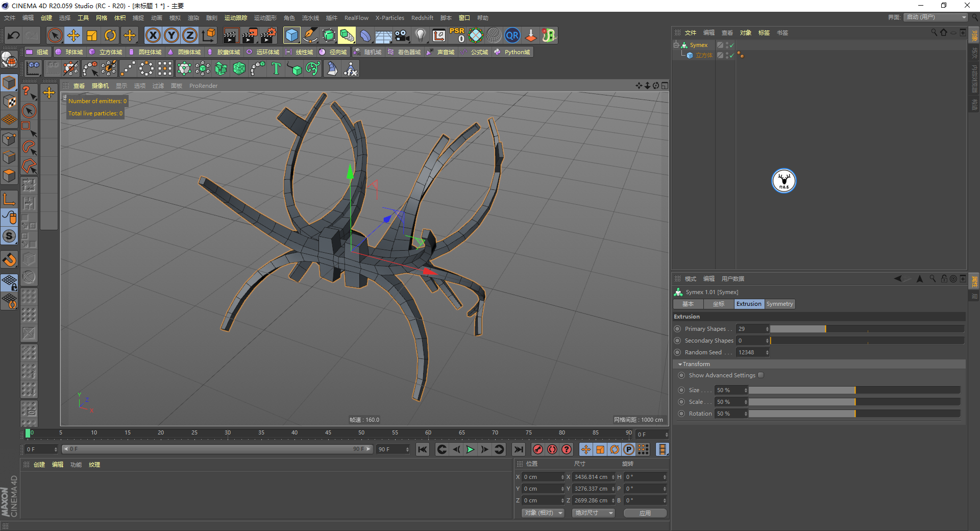980x531 pixels.
Task: Click the 应用 (Apply) button
Action: click(645, 513)
